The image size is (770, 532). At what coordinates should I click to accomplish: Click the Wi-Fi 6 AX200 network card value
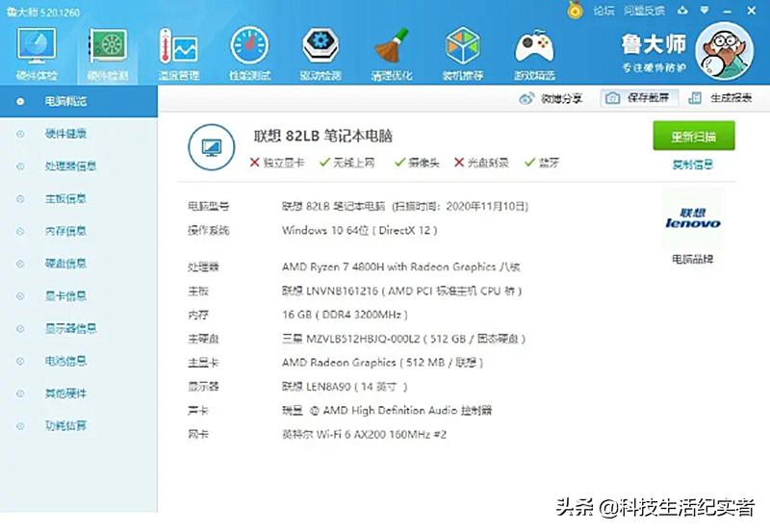coord(364,434)
